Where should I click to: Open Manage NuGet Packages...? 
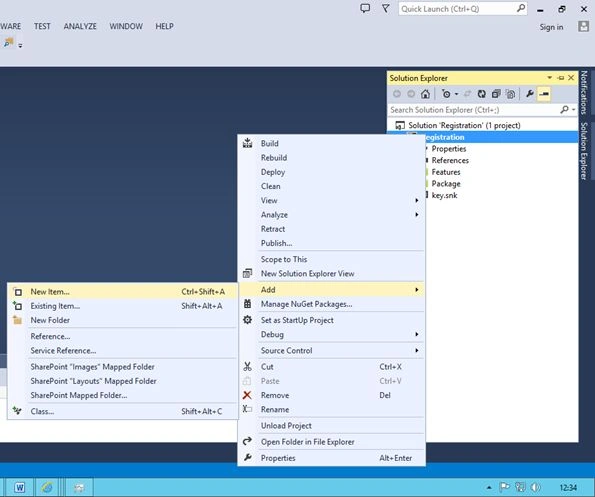point(331,304)
